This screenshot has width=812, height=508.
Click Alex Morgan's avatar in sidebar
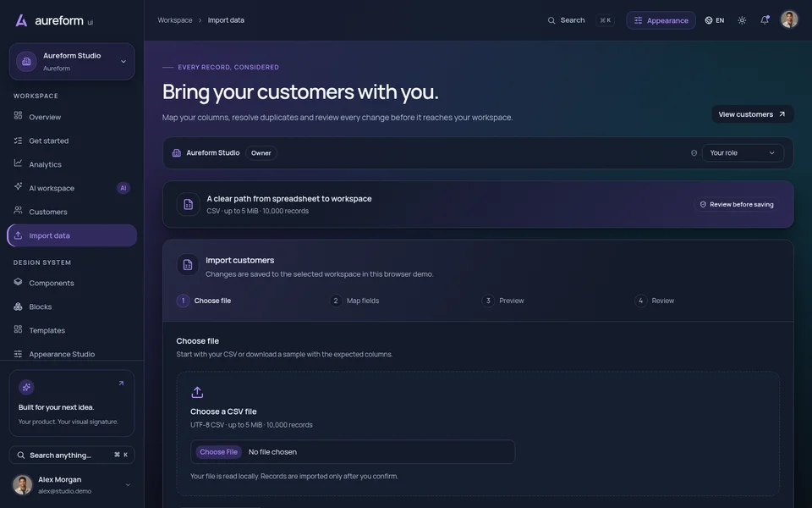tap(22, 484)
